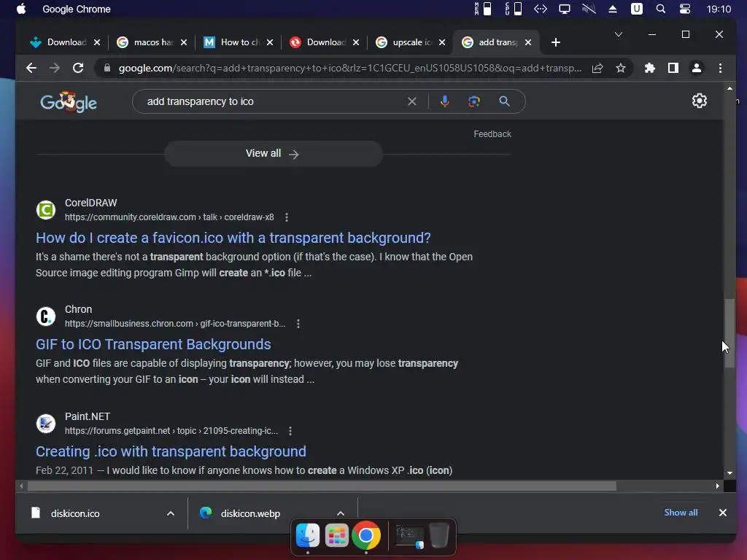The height and width of the screenshot is (560, 747).
Task: Reload the current Google search page
Action: (x=78, y=68)
